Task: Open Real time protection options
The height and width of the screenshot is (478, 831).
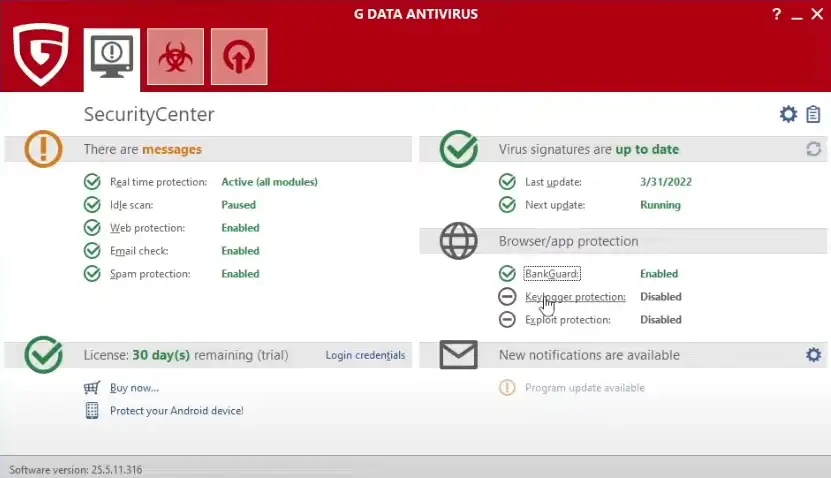Action: coord(158,182)
